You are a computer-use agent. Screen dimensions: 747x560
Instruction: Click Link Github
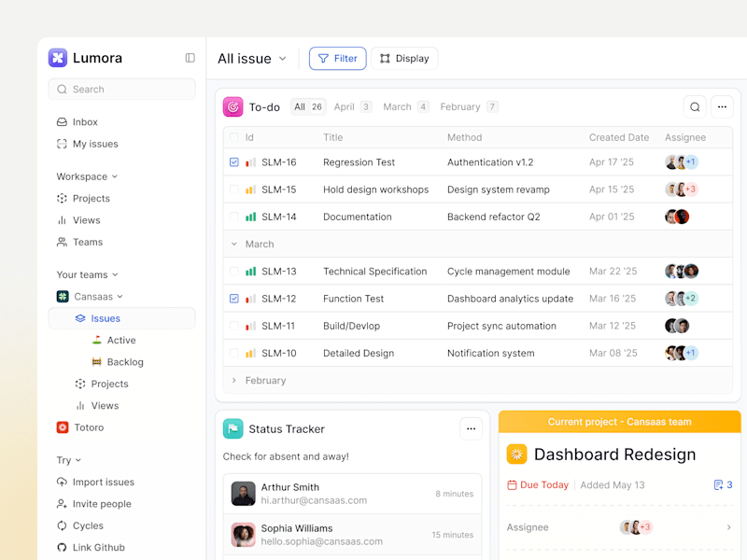point(91,548)
